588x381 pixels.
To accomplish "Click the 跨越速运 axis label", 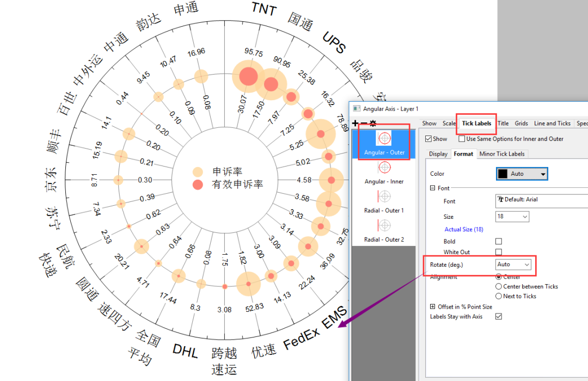I will coord(224,361).
